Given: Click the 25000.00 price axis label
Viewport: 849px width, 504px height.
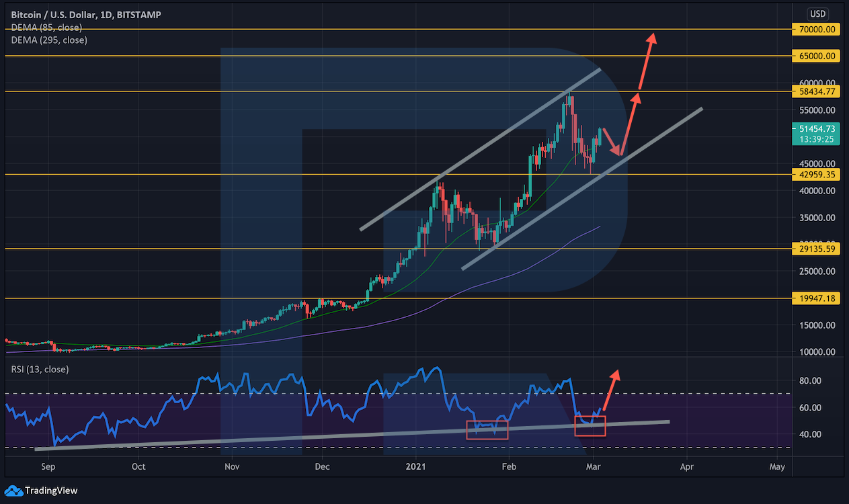Looking at the screenshot, I should (x=816, y=271).
